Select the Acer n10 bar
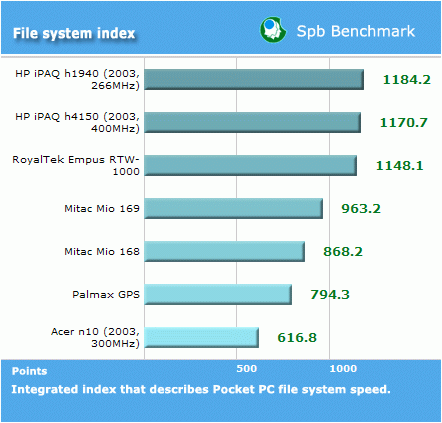 pyautogui.click(x=202, y=337)
